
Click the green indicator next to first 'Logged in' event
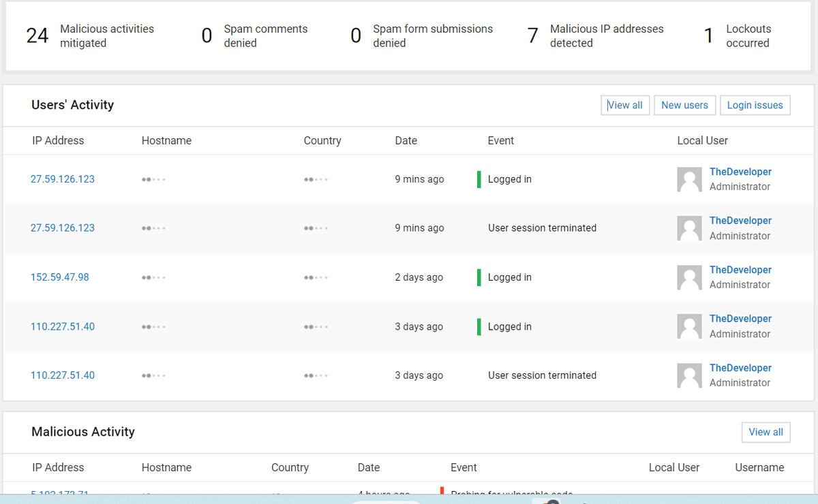coord(479,179)
